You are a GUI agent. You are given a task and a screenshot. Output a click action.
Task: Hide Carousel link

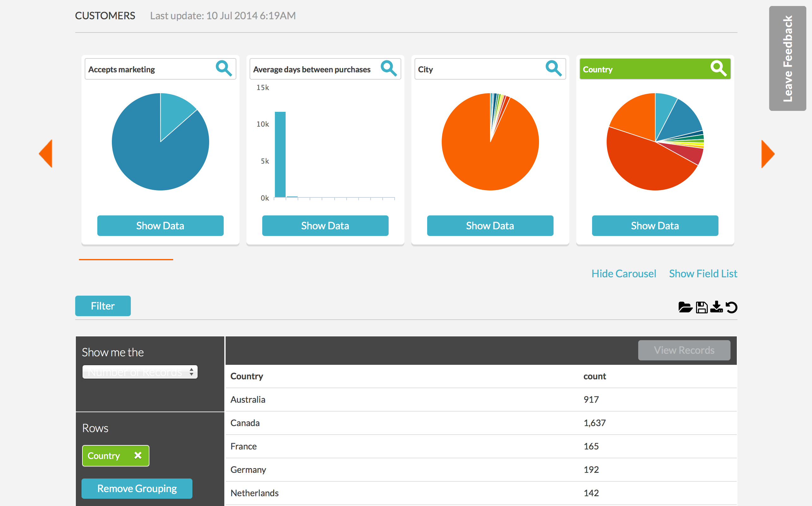[624, 274]
